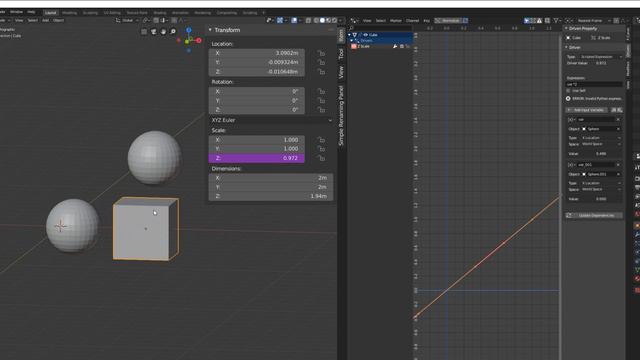Click the pan view hand icon
Screen dimensions: 640x360
[163, 31]
